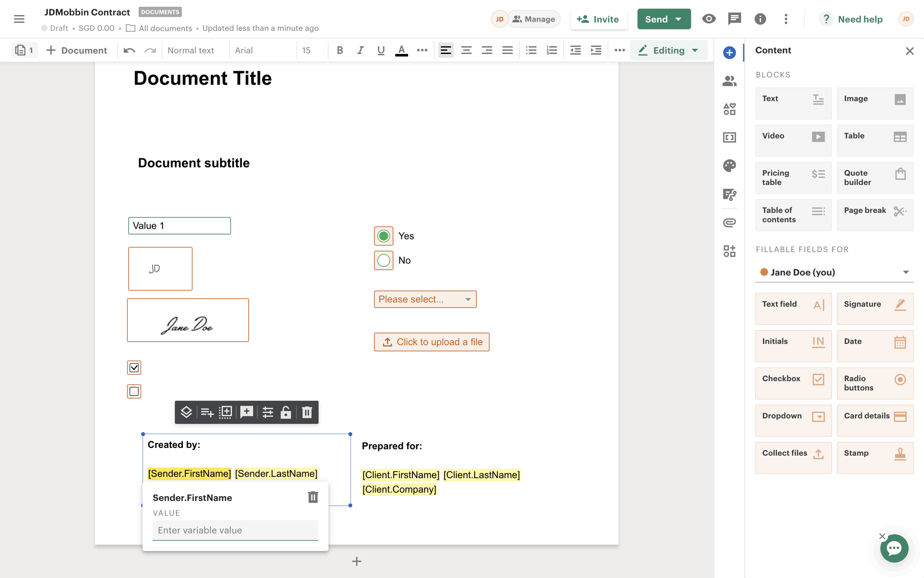
Task: Delete the block with trash icon
Action: coord(307,412)
